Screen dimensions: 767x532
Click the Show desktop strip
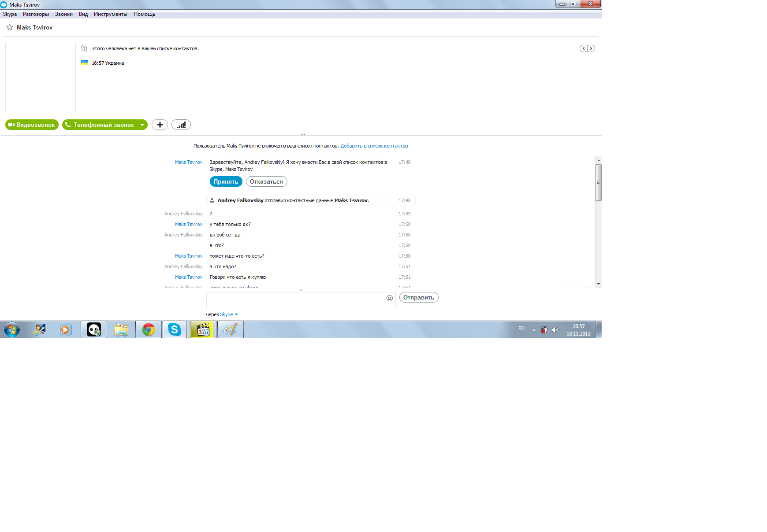click(x=599, y=329)
